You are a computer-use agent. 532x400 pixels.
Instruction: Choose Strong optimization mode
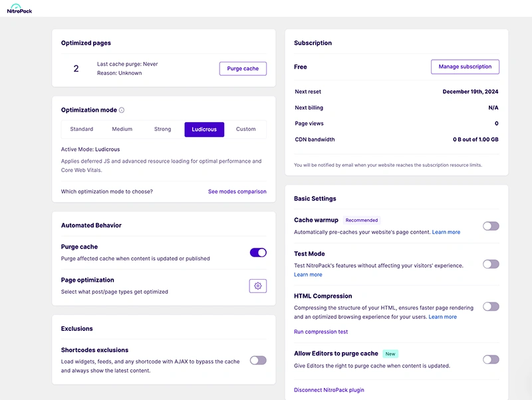pyautogui.click(x=163, y=129)
